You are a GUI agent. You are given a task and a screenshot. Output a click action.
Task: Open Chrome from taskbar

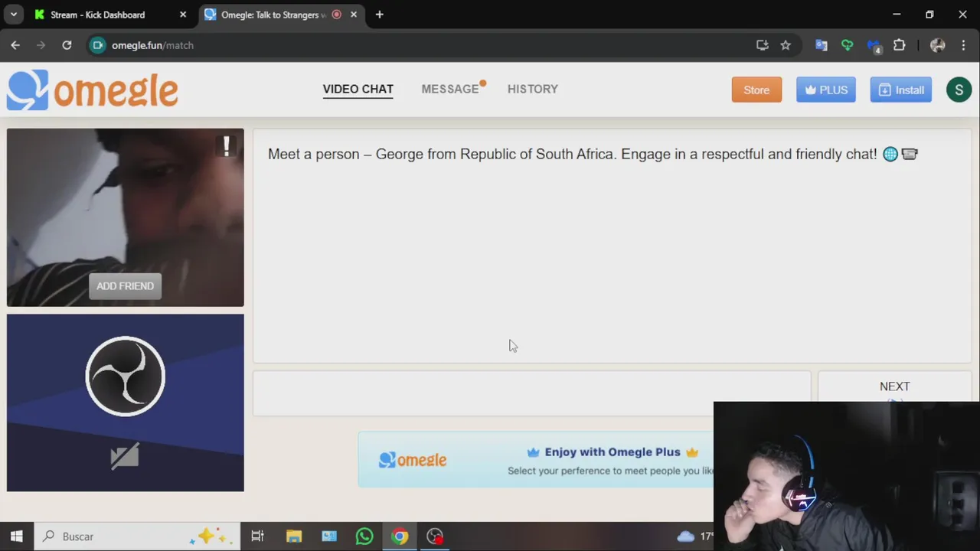pos(400,536)
